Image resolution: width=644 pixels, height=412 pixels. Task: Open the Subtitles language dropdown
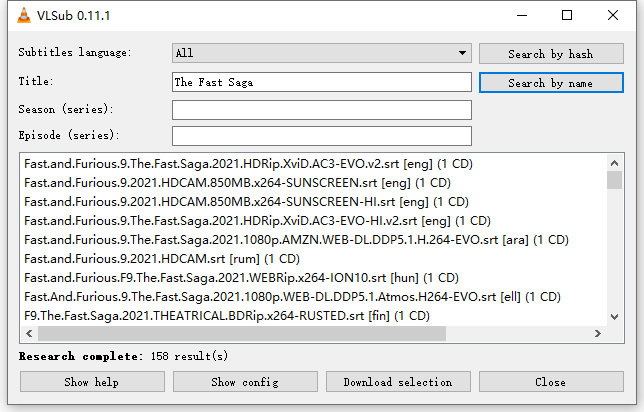click(x=321, y=53)
